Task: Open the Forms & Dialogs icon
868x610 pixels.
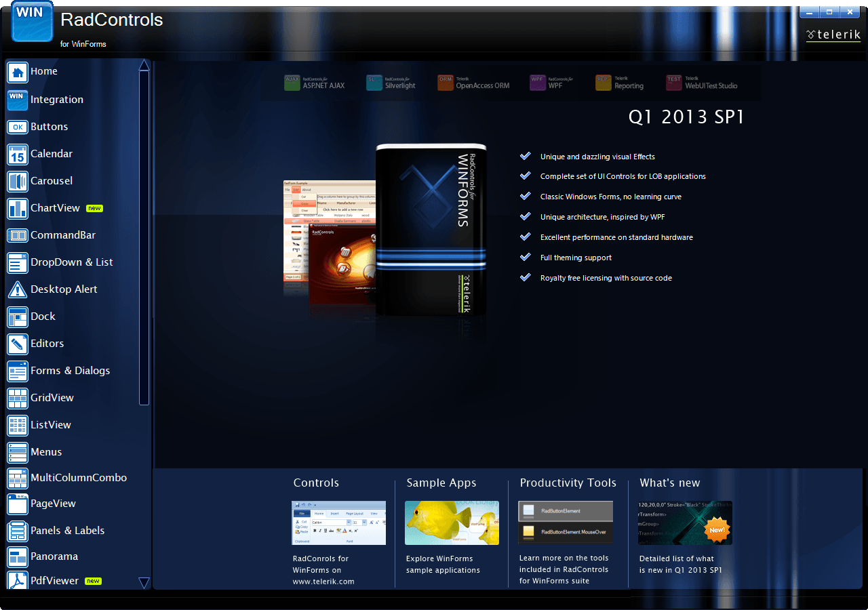Action: [18, 371]
